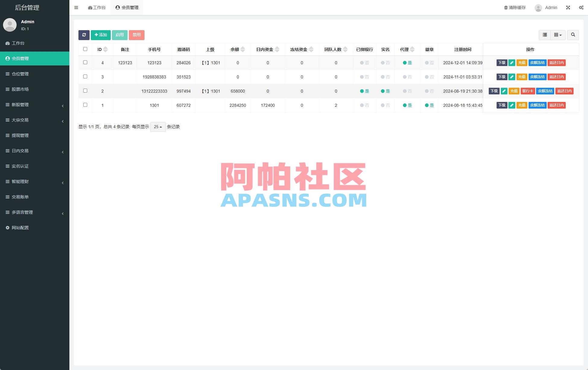Image resolution: width=588 pixels, height=370 pixels.
Task: Open the gears settings icon top right
Action: pos(581,8)
